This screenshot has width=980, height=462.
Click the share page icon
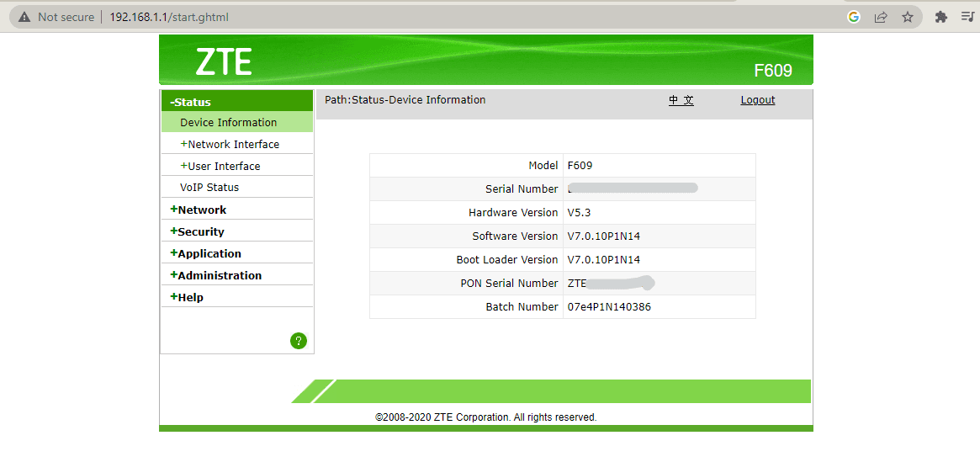(881, 17)
